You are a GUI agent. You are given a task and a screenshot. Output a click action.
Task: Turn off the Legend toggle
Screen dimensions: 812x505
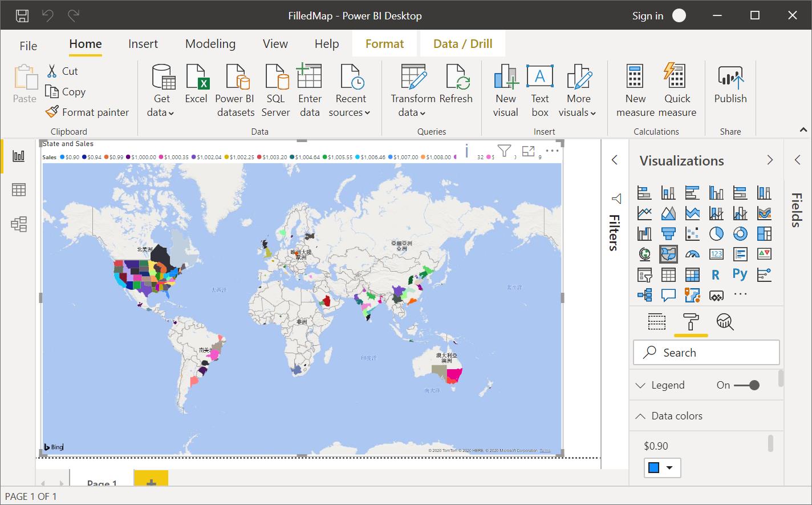coord(747,385)
